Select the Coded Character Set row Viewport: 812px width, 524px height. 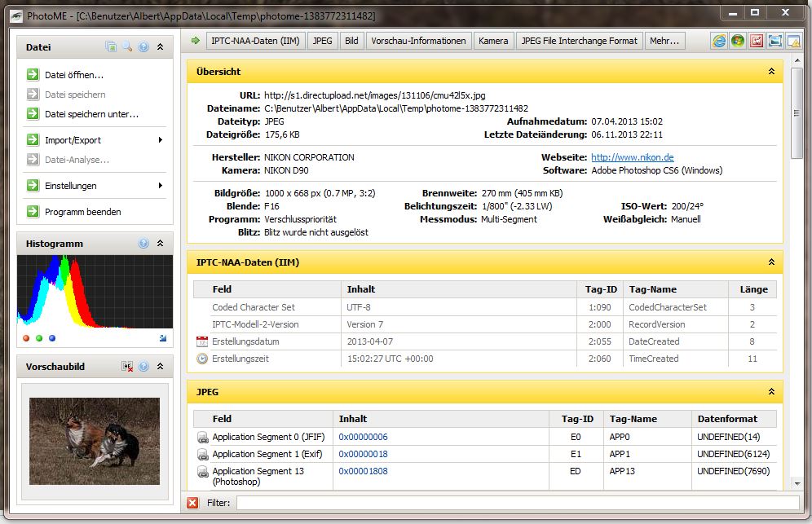(485, 307)
